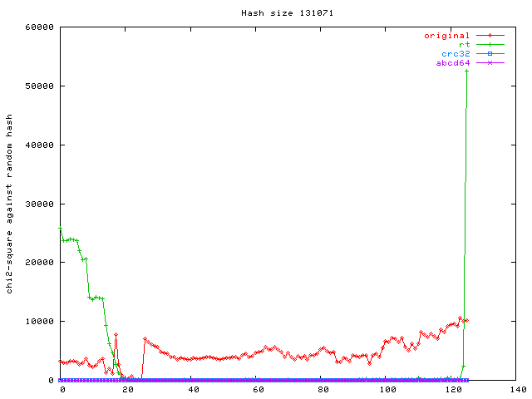Screen dimensions: 532x399
Task: Click the chart title 'Hash size 131071'
Action: 287,13
